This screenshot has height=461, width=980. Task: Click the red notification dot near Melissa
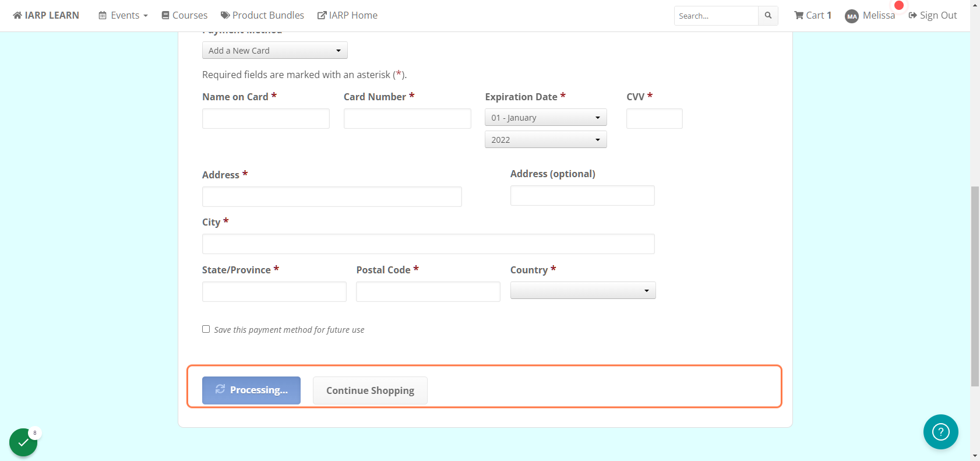[899, 5]
